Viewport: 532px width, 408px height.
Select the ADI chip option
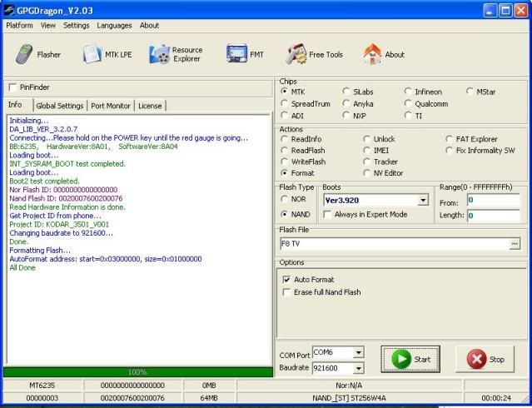(x=285, y=116)
